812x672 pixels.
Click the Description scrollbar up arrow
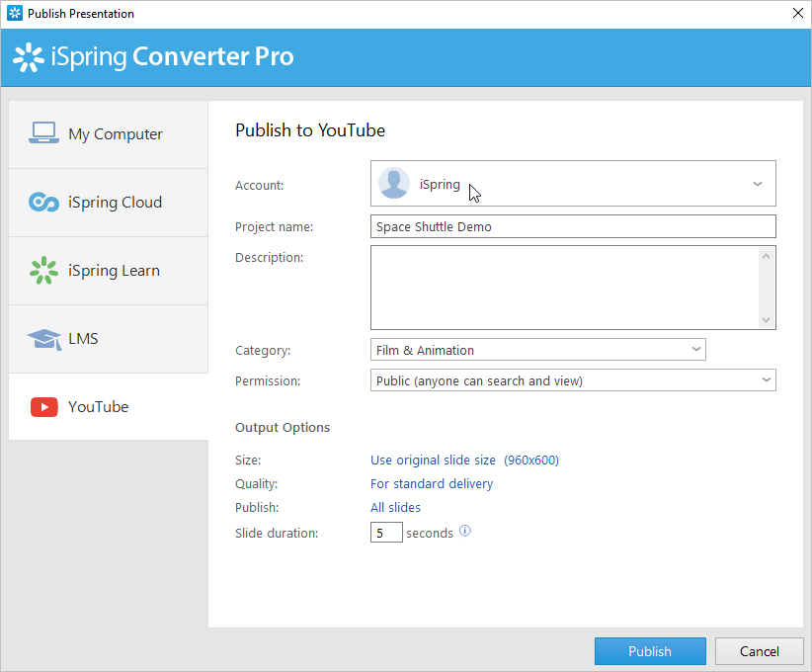pyautogui.click(x=766, y=256)
